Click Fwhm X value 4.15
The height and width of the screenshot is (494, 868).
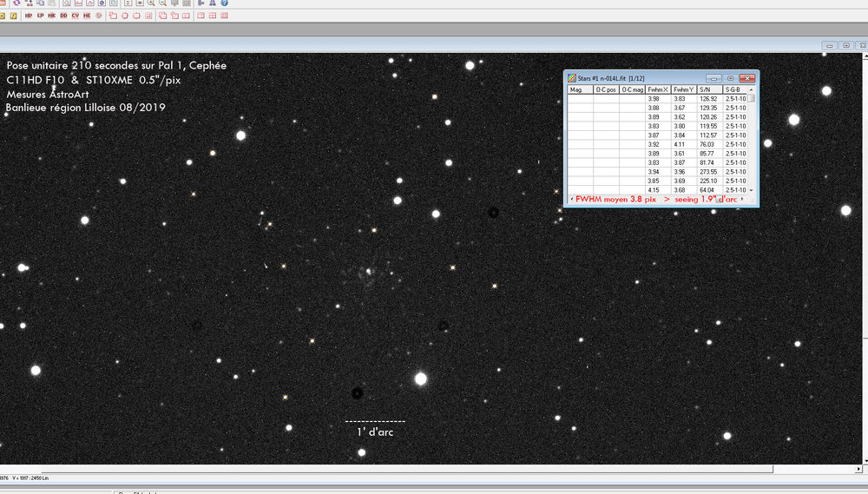point(658,190)
